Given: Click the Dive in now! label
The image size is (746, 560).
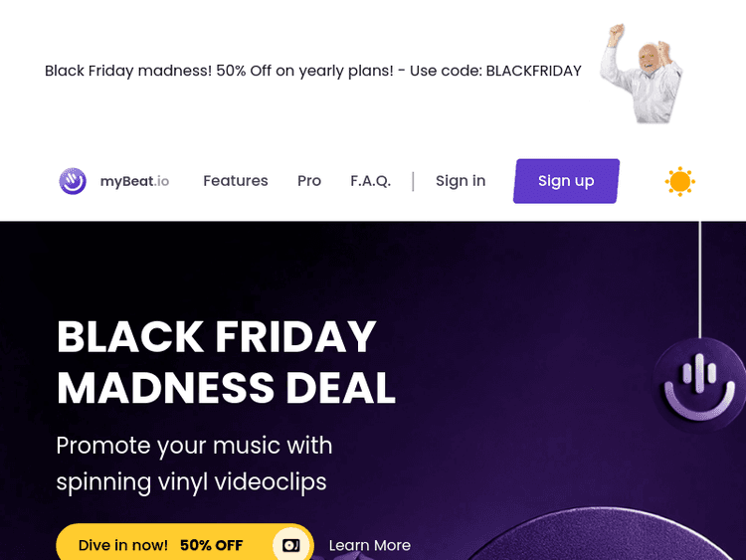Looking at the screenshot, I should coord(123,545).
